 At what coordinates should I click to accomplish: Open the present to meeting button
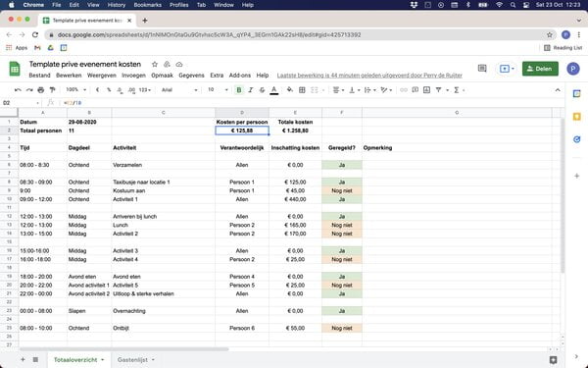507,69
